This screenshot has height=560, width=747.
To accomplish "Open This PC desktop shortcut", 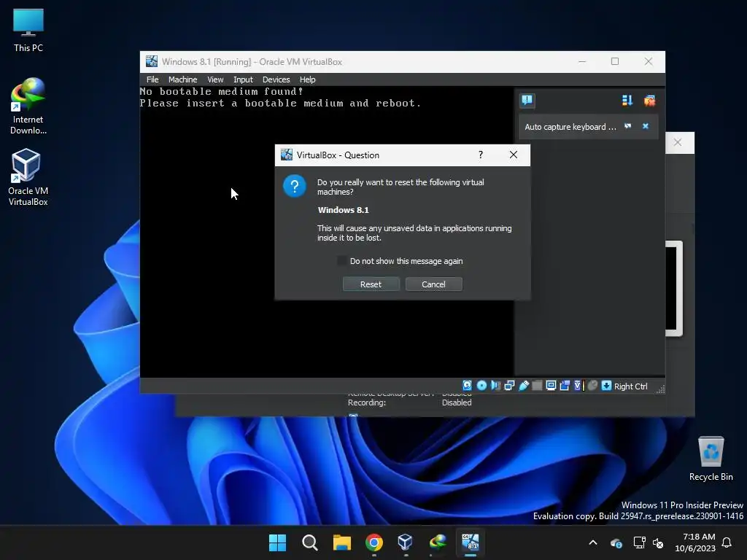I will pyautogui.click(x=28, y=31).
